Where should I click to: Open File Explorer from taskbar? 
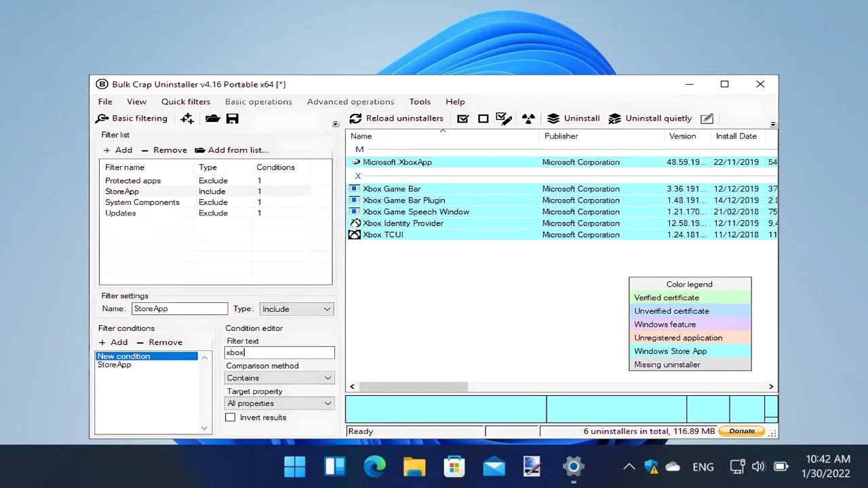pos(414,466)
